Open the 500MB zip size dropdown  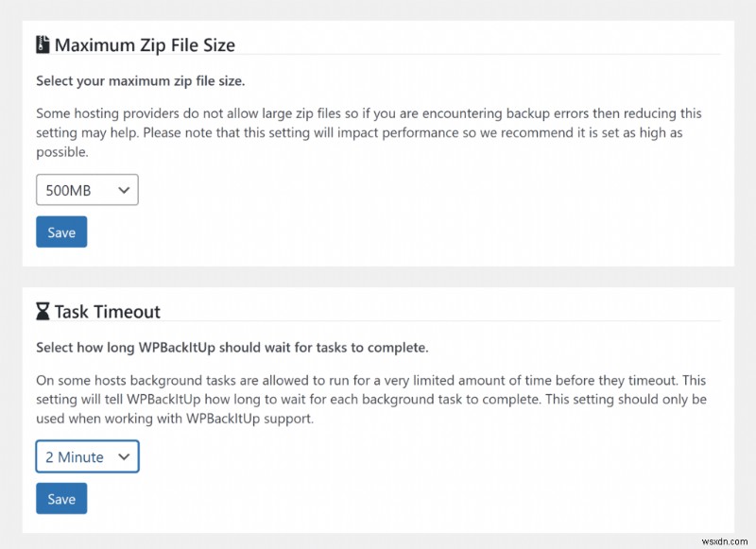pyautogui.click(x=87, y=190)
